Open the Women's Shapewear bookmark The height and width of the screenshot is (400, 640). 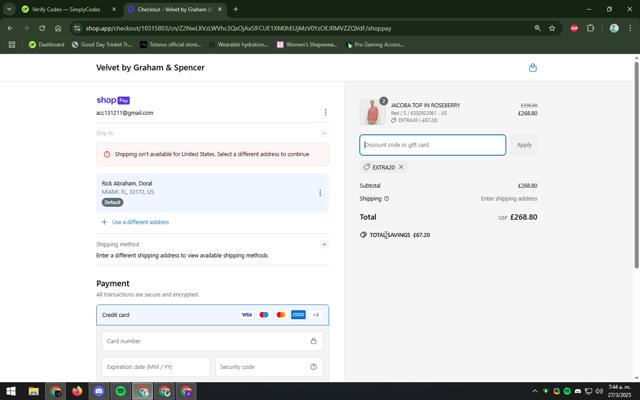307,44
